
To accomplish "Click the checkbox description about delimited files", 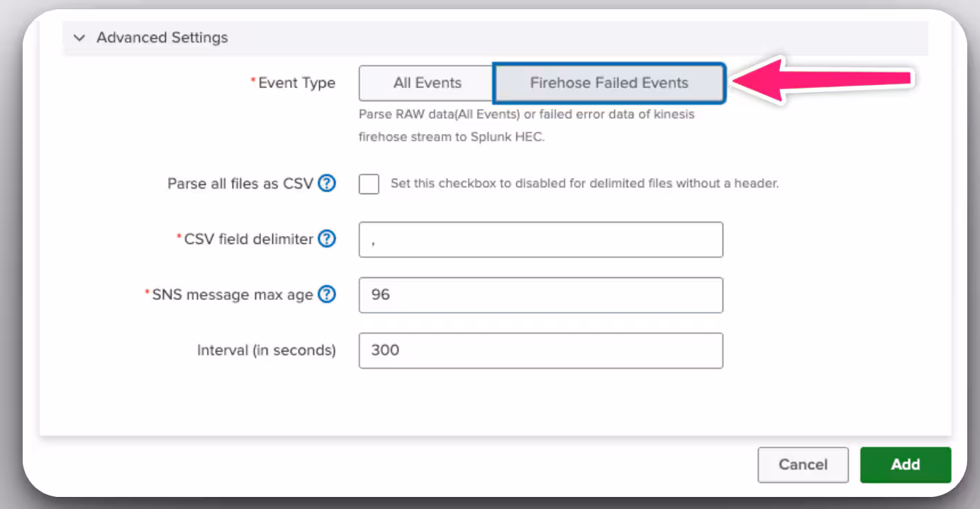I will pos(584,184).
